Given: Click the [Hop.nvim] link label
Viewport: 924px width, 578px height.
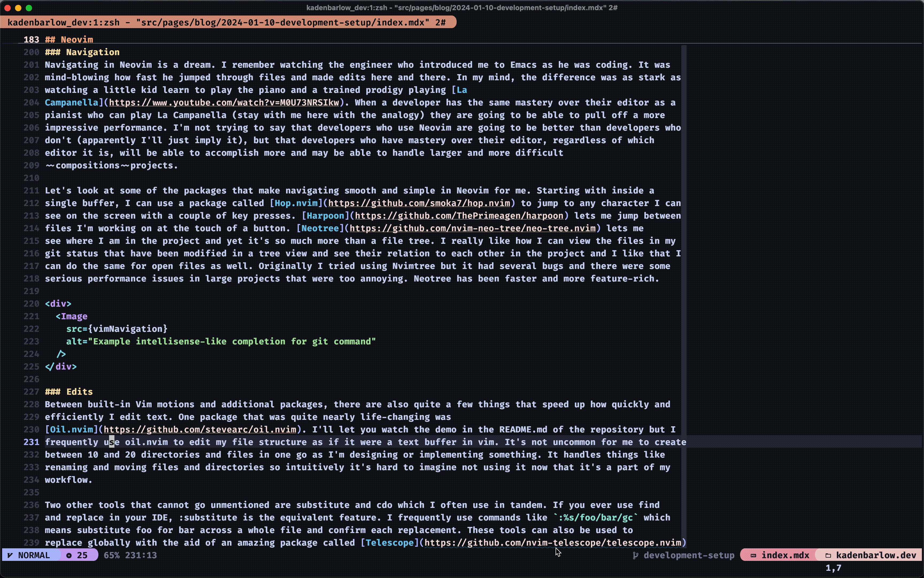Looking at the screenshot, I should click(296, 203).
